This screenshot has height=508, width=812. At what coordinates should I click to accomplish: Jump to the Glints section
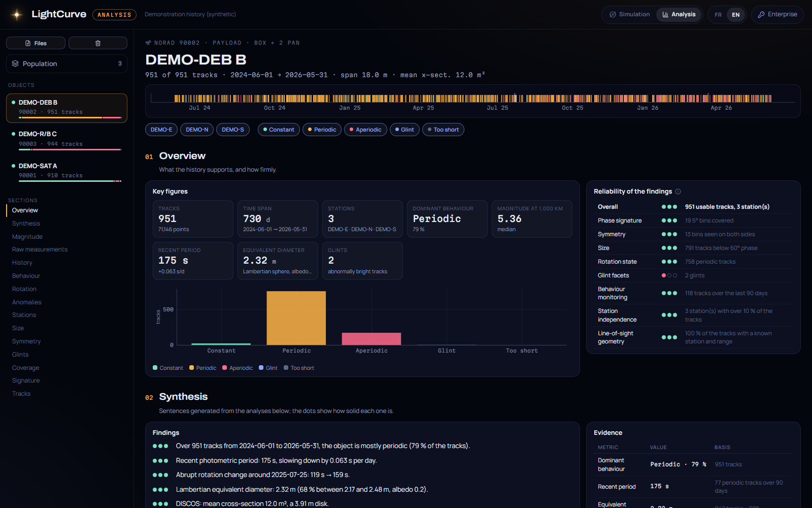20,355
